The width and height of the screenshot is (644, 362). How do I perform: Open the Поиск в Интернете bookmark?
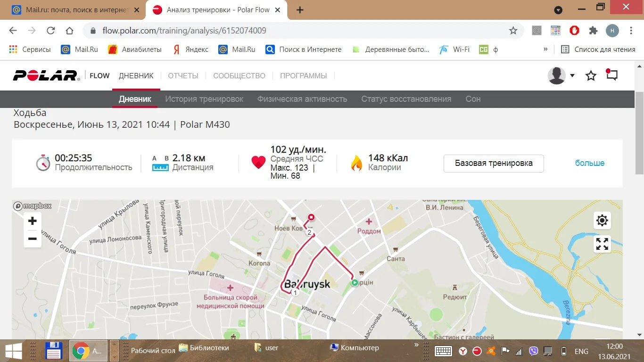pos(304,49)
